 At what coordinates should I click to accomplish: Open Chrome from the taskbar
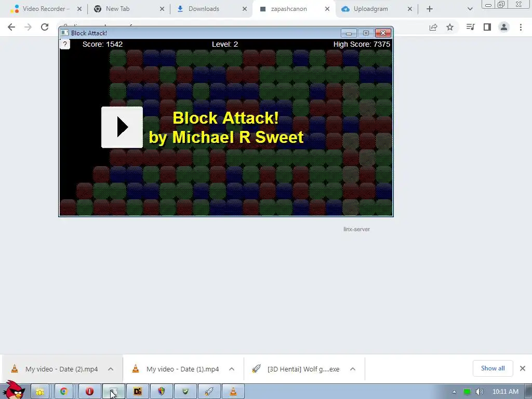pos(64,392)
